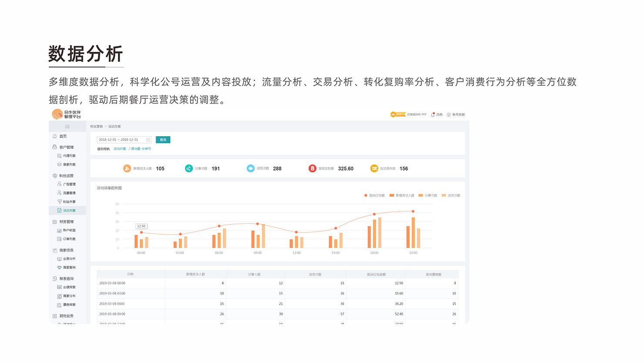Click the date range input field

coord(124,140)
